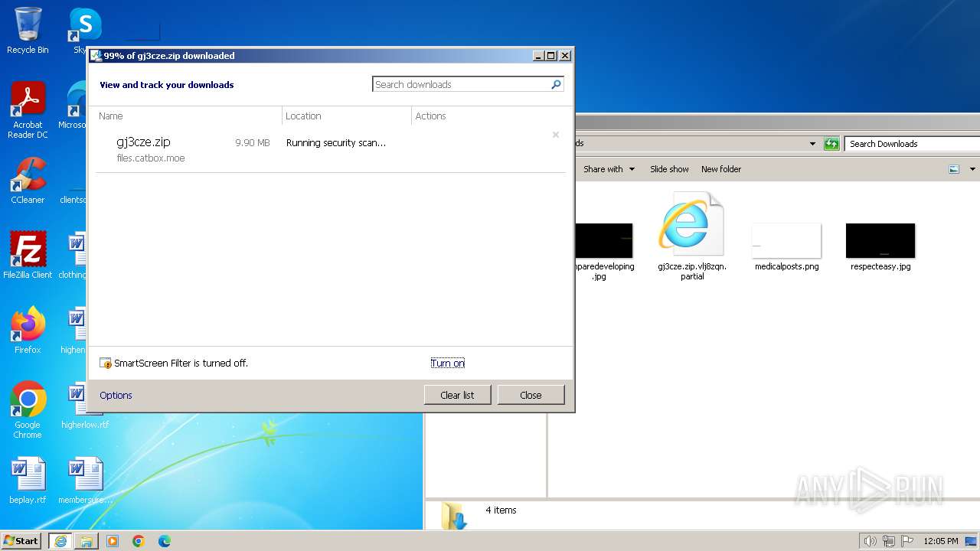This screenshot has height=551, width=980.
Task: Click the 12:05 PM taskbar clock
Action: [x=941, y=541]
